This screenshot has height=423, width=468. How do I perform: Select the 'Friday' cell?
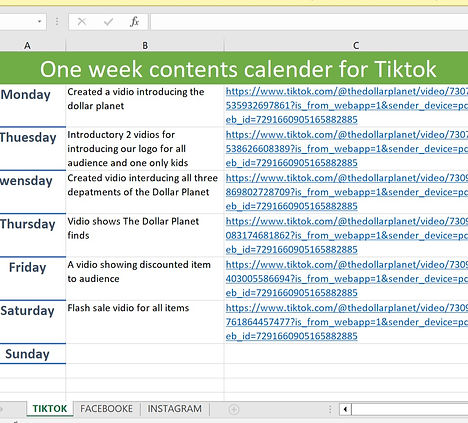[x=33, y=279]
